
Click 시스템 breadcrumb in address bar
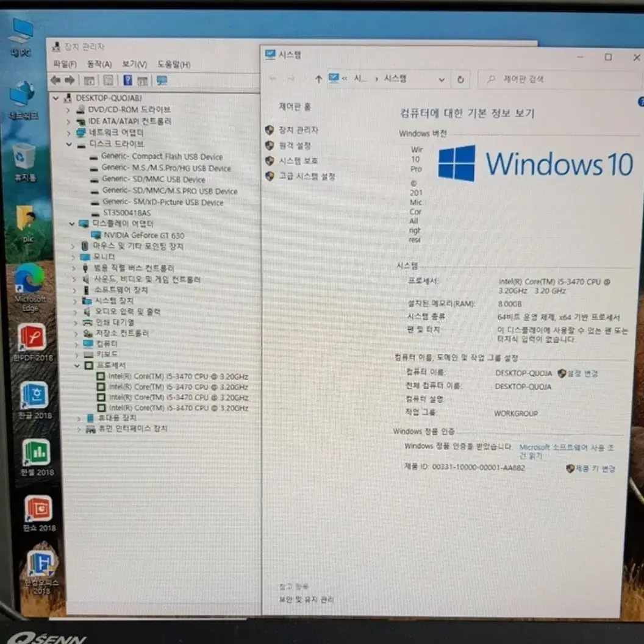[x=395, y=79]
